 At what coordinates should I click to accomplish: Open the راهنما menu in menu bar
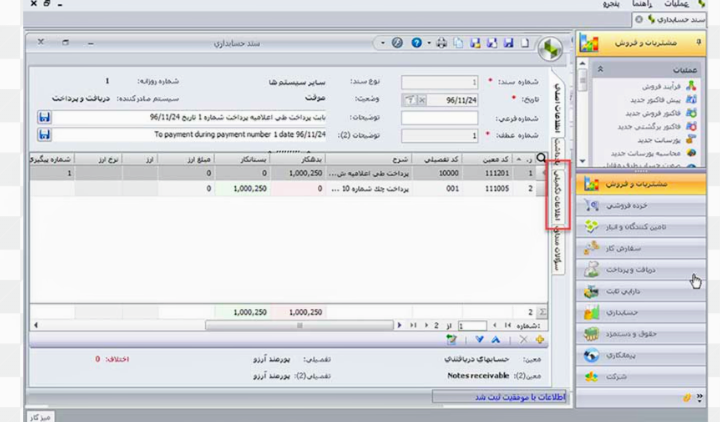[x=642, y=4]
